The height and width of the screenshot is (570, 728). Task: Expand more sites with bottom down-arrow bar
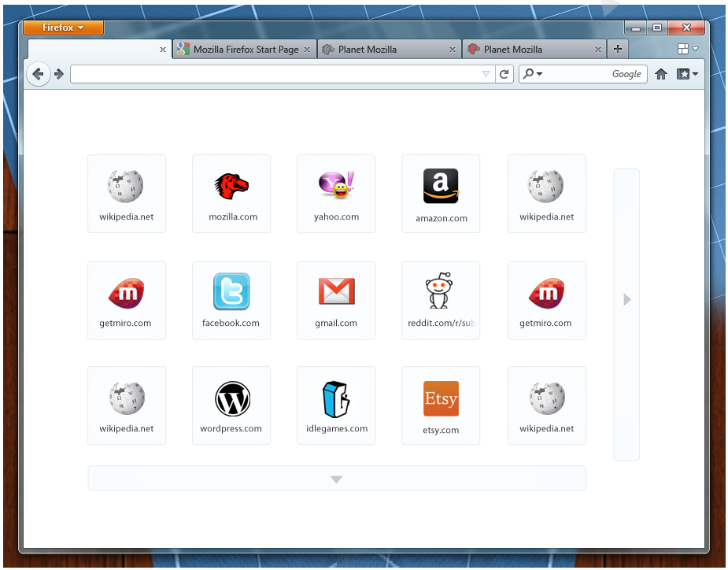tap(337, 478)
